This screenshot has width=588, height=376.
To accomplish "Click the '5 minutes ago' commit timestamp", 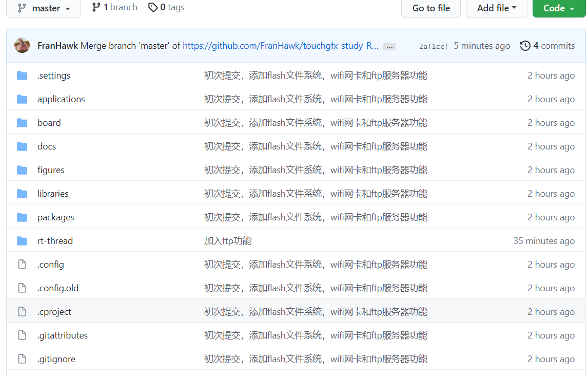I will pyautogui.click(x=482, y=46).
